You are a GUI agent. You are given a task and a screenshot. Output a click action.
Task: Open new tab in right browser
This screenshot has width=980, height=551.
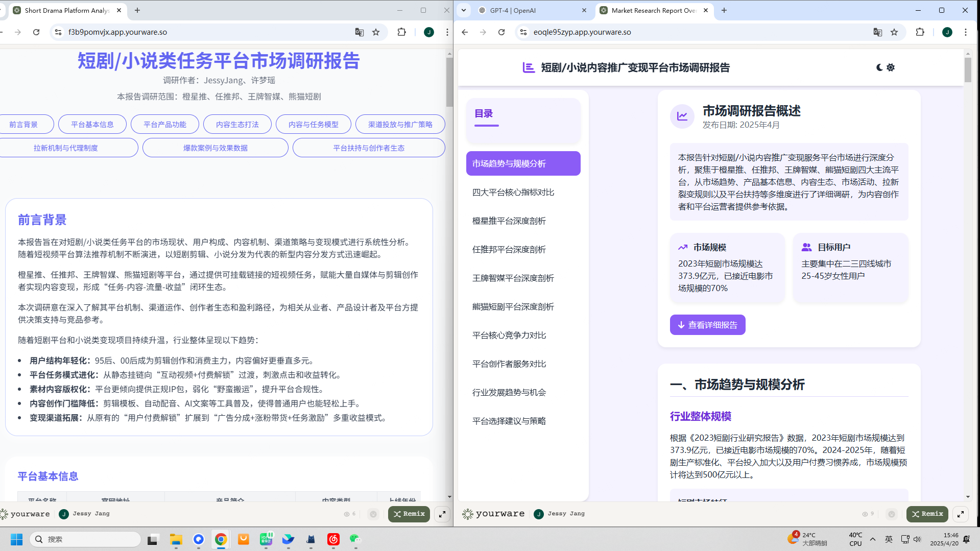[x=724, y=10]
